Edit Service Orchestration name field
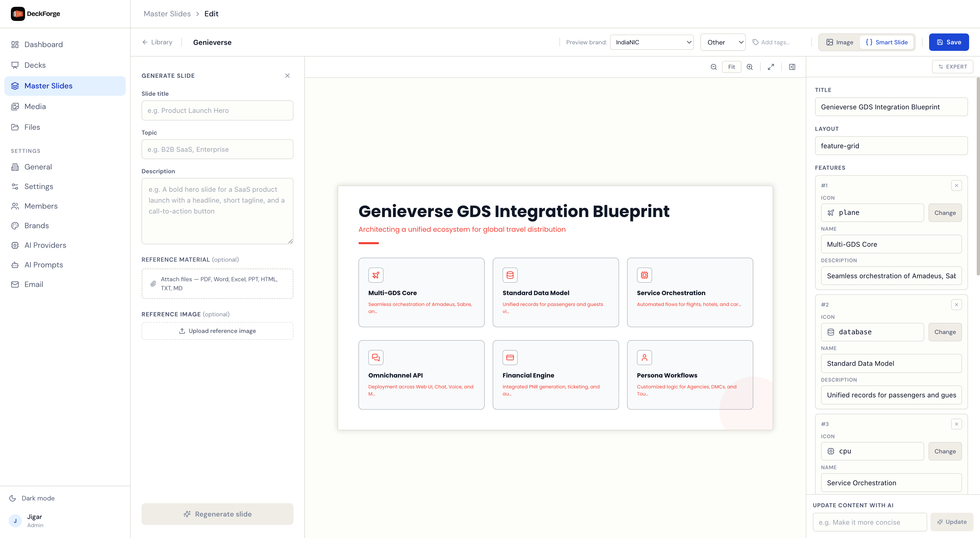The width and height of the screenshot is (980, 538). (891, 483)
